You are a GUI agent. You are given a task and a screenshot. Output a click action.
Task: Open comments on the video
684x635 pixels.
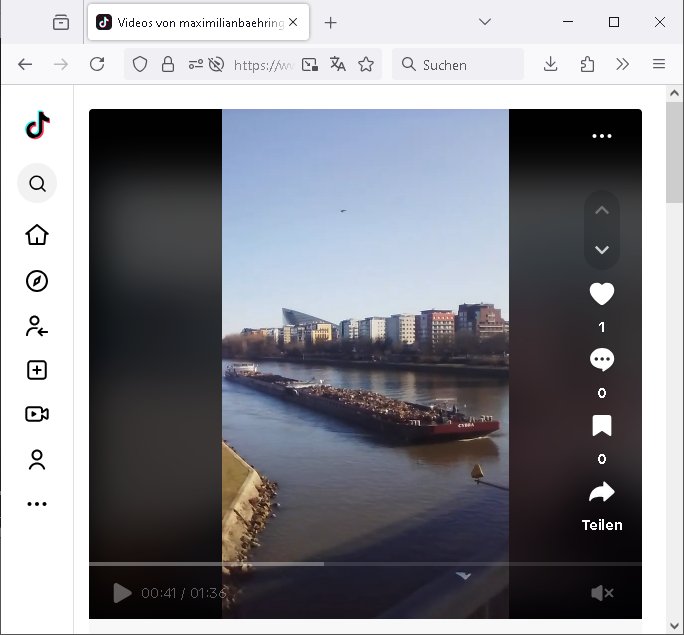[x=601, y=360]
